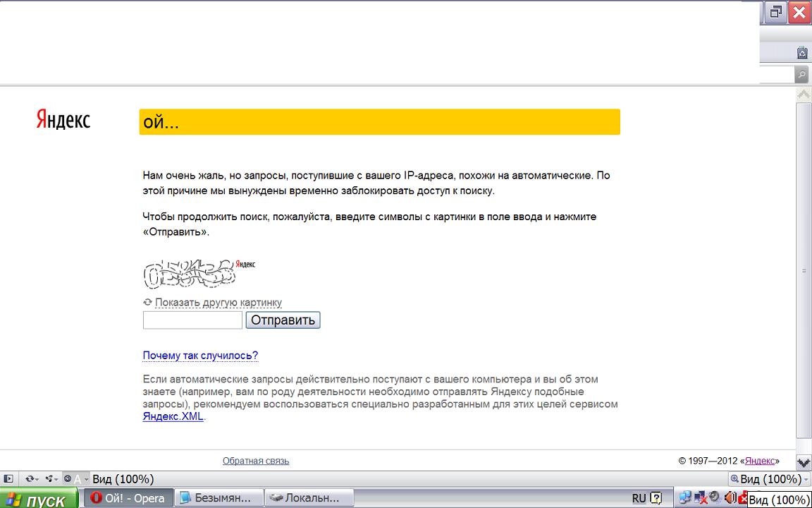Open the Opera Unite sharing icon menu

click(x=51, y=480)
